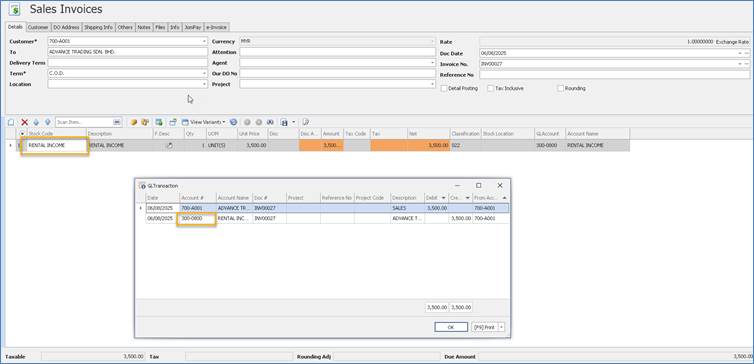Image resolution: width=754 pixels, height=364 pixels.
Task: Open the Credit column filter arrow
Action: [467, 198]
